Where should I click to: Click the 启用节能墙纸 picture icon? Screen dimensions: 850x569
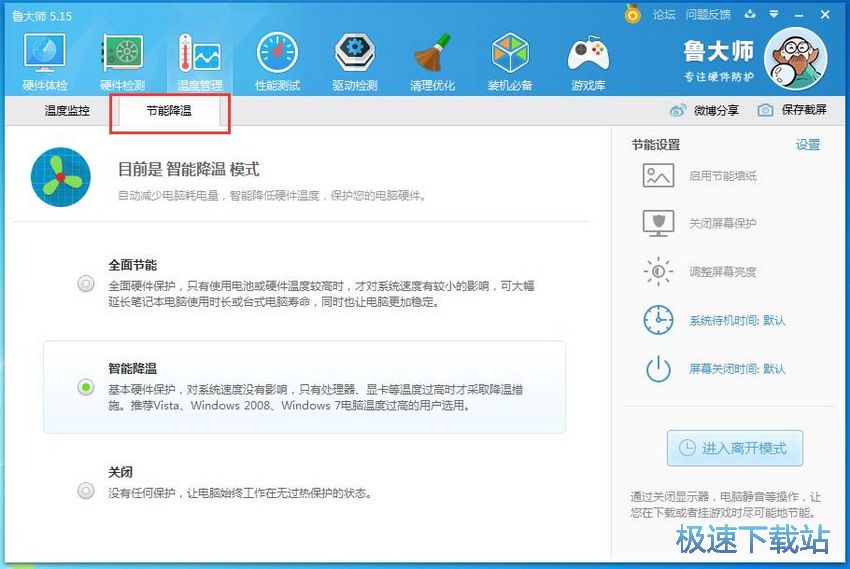pyautogui.click(x=658, y=176)
